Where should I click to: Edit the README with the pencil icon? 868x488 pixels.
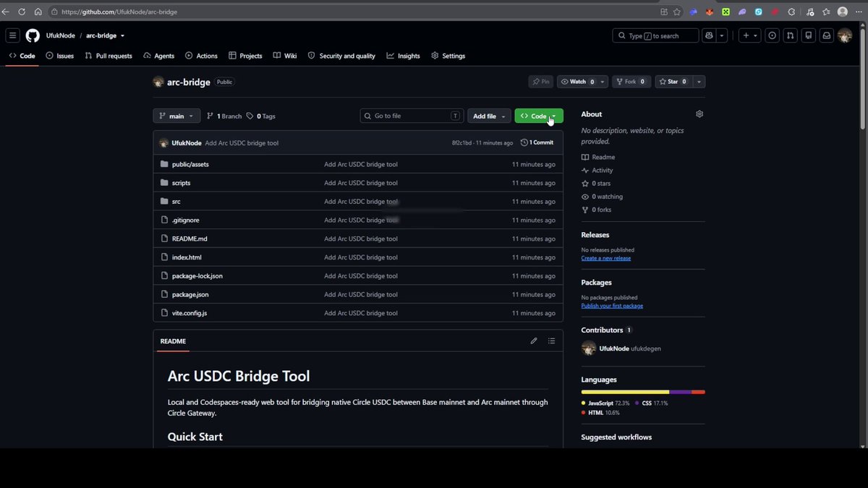tap(534, 341)
